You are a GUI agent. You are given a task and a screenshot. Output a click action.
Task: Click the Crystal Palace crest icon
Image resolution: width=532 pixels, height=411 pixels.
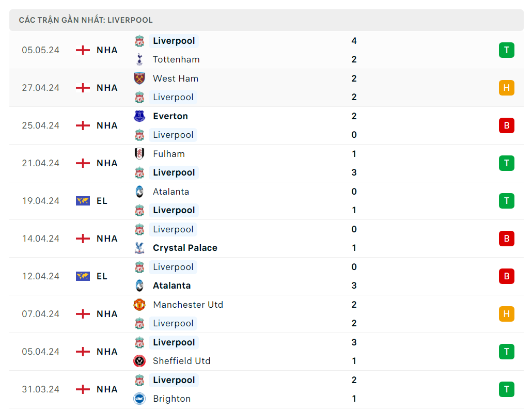[x=139, y=248]
